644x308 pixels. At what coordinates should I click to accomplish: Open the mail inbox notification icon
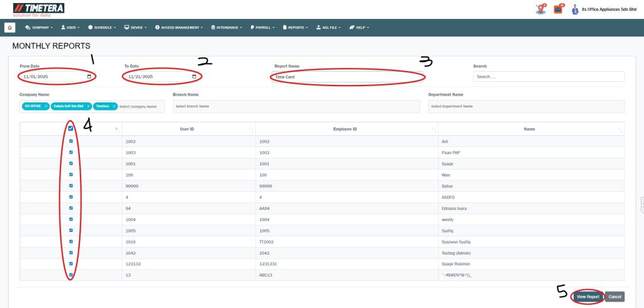coord(558,9)
